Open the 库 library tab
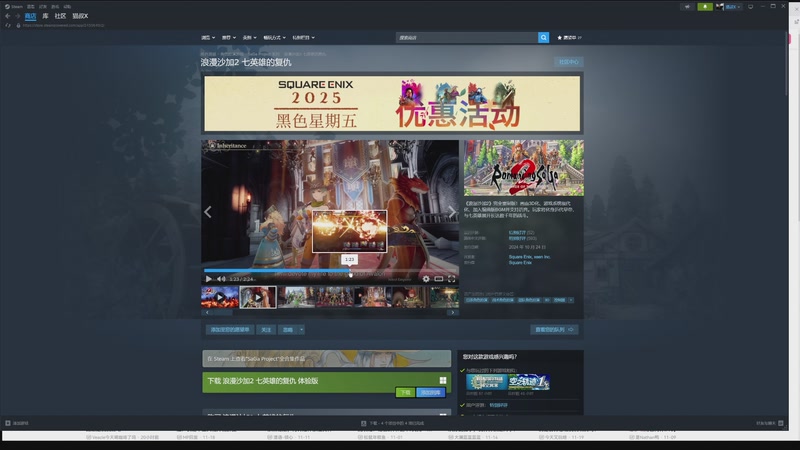 pyautogui.click(x=45, y=16)
